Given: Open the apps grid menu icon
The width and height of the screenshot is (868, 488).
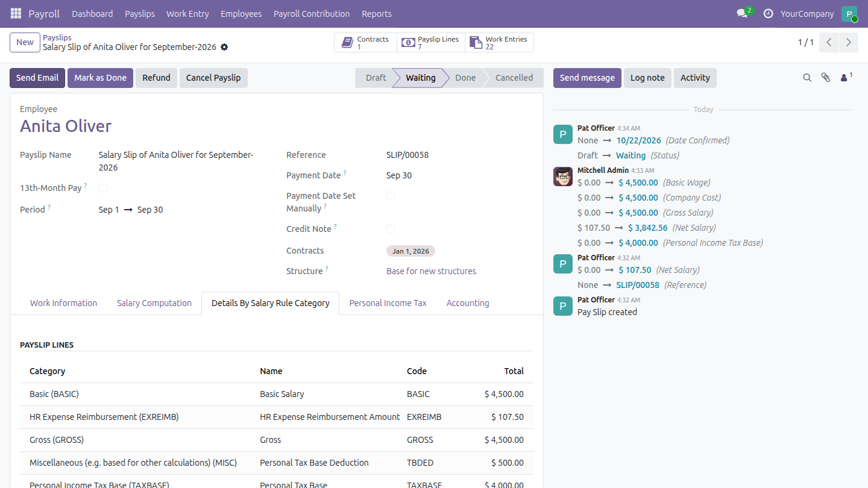Looking at the screenshot, I should [x=16, y=13].
